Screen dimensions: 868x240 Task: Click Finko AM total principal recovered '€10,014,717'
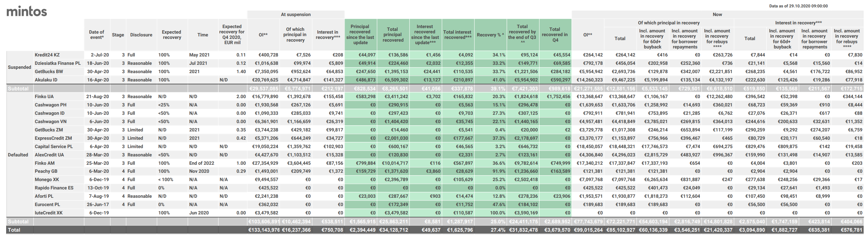[395, 163]
